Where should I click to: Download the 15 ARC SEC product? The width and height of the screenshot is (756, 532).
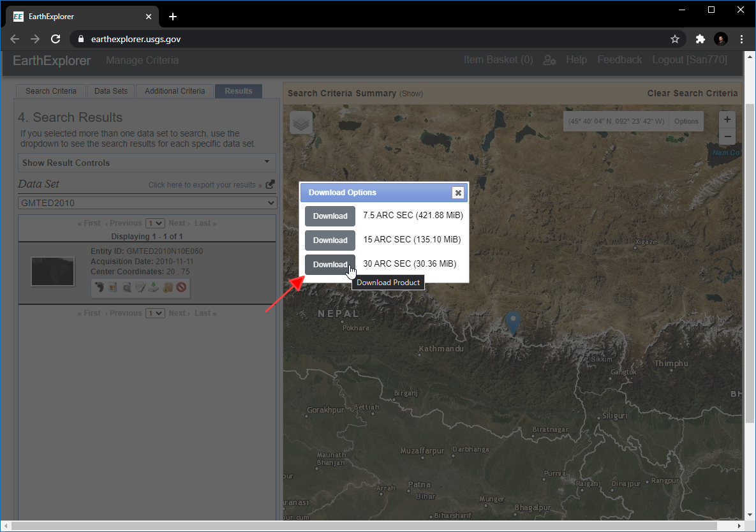(330, 240)
